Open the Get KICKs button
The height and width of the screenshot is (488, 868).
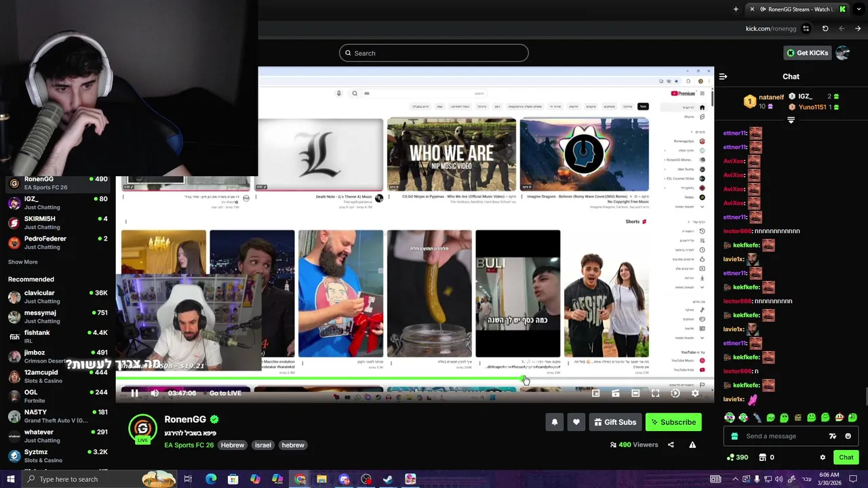[x=807, y=53]
